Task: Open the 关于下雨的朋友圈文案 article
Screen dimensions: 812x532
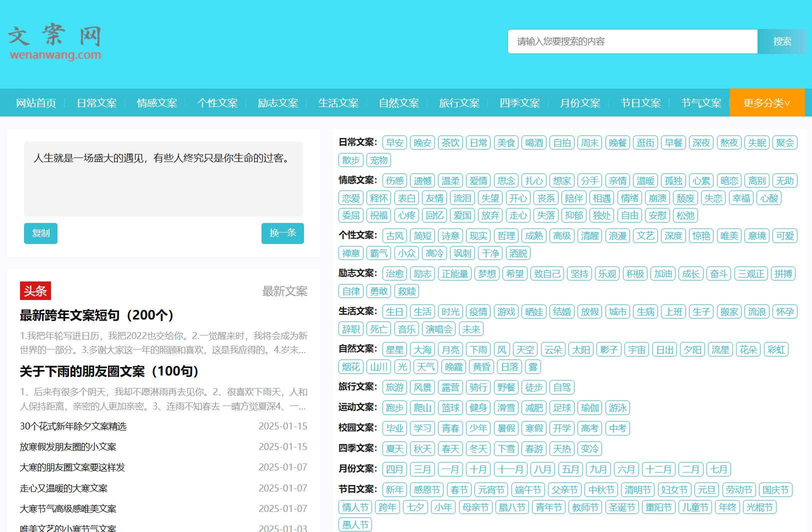Action: 109,371
